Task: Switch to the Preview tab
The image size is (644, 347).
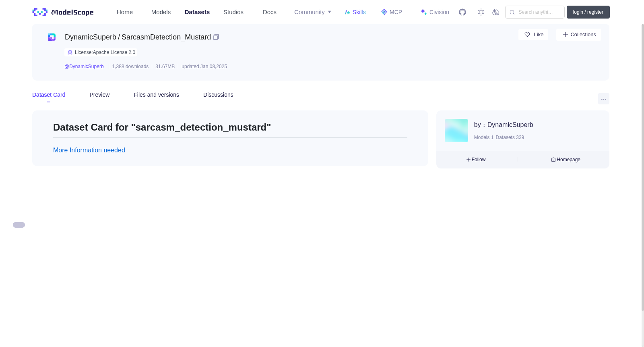Action: point(99,95)
